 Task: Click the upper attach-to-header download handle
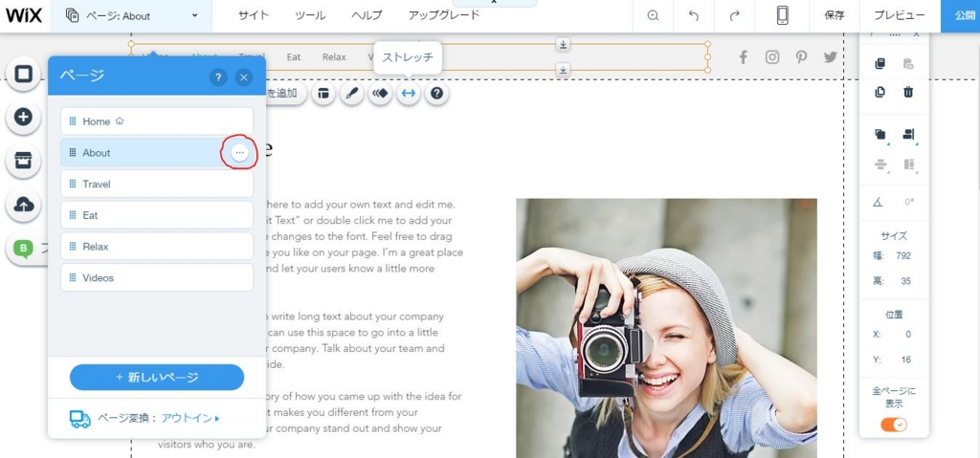[x=563, y=44]
